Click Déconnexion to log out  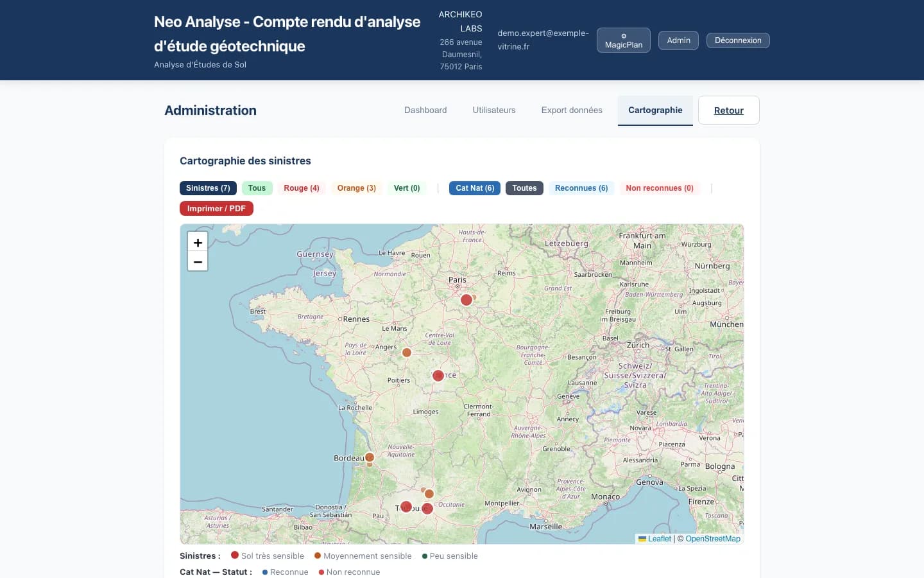pos(738,40)
